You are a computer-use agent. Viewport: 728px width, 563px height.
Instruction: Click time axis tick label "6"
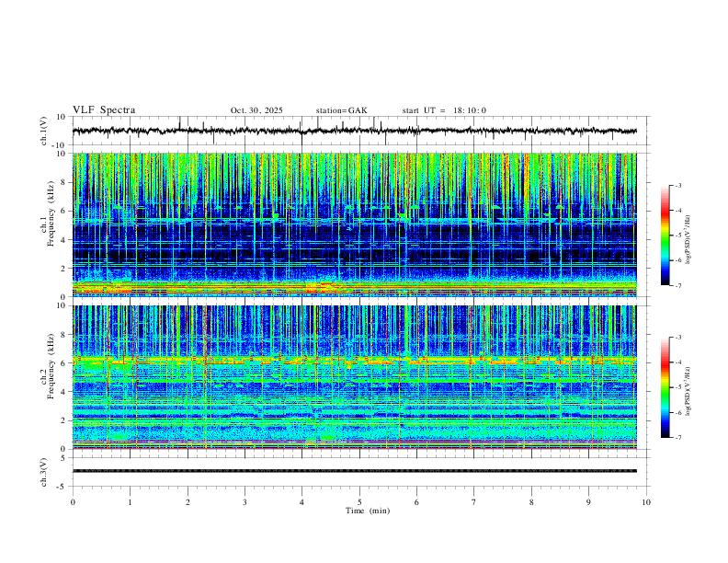pos(416,502)
